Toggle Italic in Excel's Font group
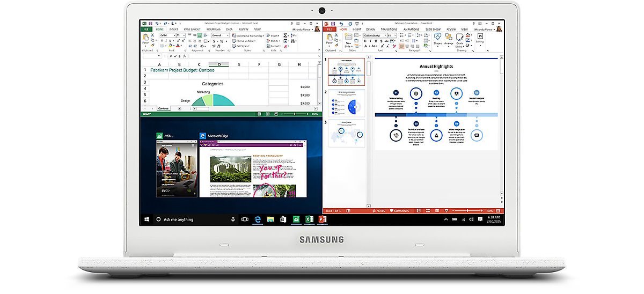The height and width of the screenshot is (294, 644). (x=166, y=41)
